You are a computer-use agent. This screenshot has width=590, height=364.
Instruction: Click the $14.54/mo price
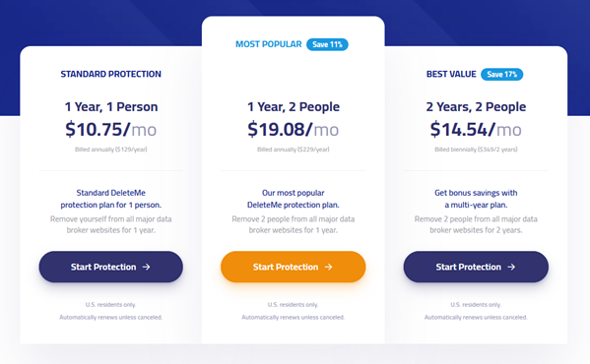[476, 129]
